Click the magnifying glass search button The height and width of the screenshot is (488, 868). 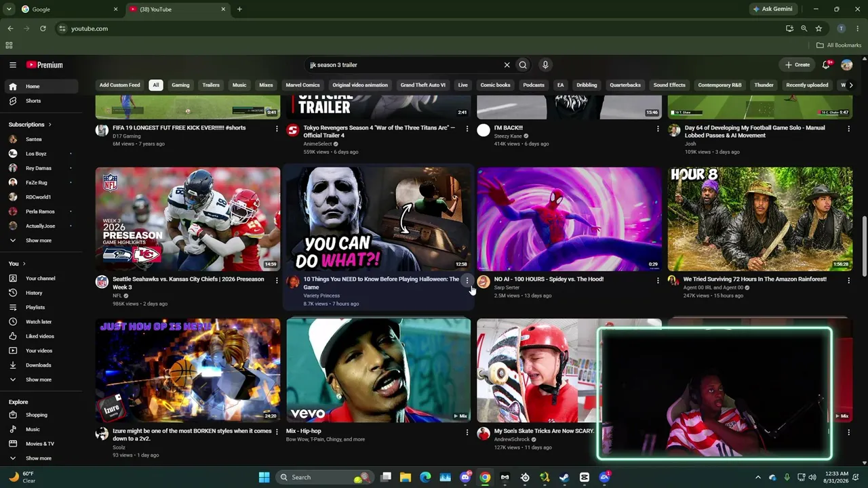[x=523, y=65]
